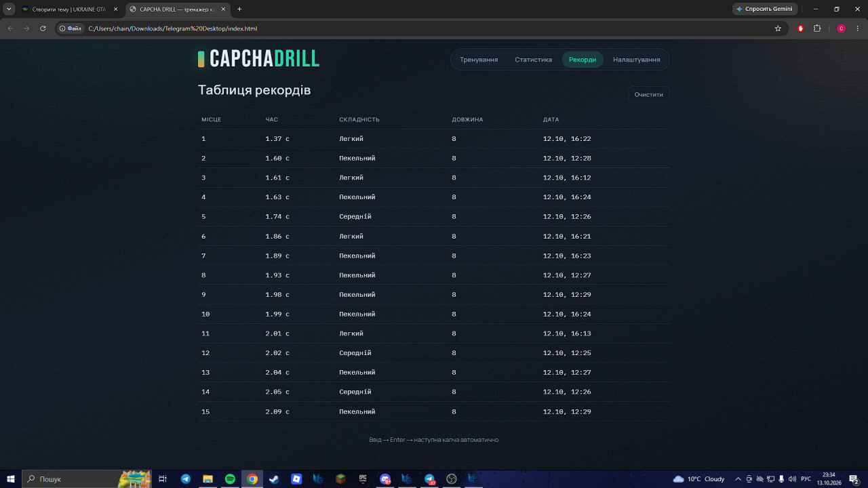Screen dimensions: 868x488
Task: Click the СКЛАДНІСТЬ column header
Action: coord(359,120)
